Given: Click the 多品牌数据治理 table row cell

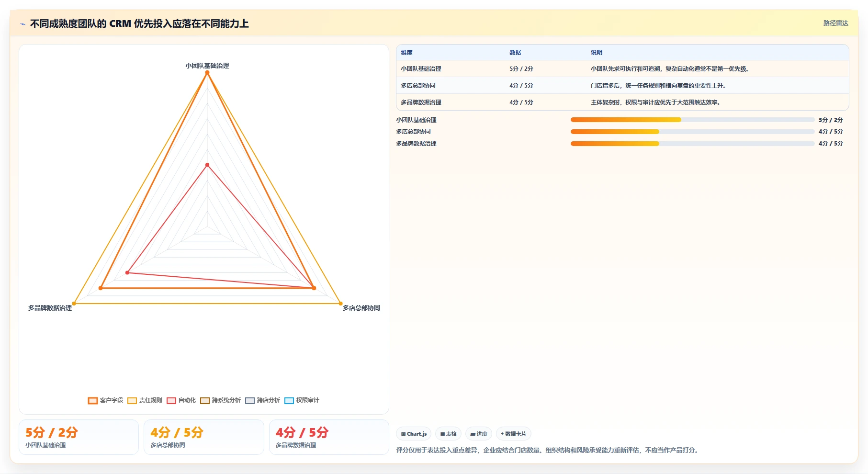Looking at the screenshot, I should coord(421,102).
